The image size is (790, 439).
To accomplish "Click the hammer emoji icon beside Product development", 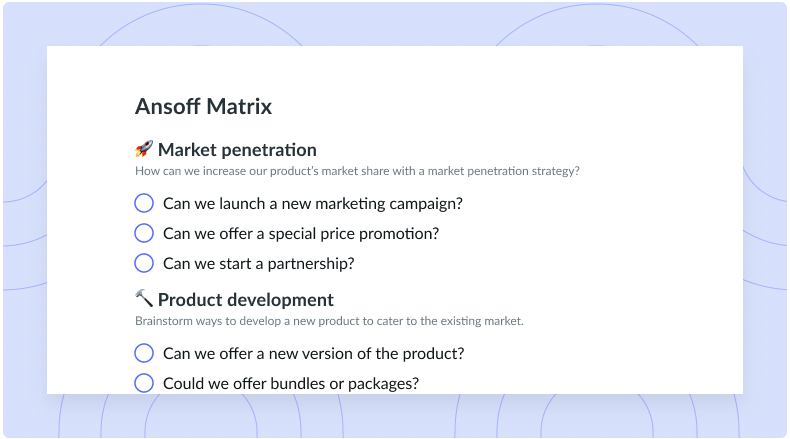I will (x=144, y=298).
